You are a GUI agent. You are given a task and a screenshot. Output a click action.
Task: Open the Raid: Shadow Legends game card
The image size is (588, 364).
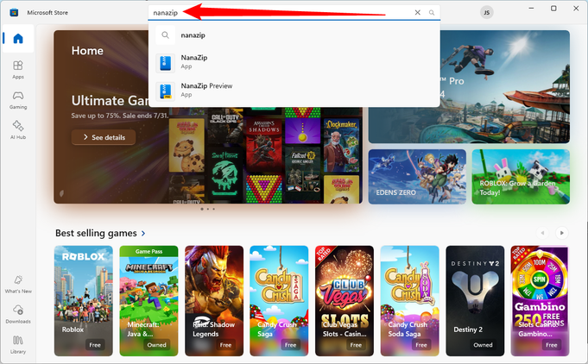point(214,301)
